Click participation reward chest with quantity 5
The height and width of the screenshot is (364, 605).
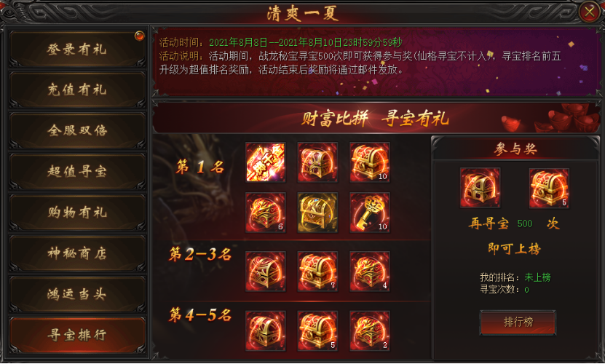(549, 188)
